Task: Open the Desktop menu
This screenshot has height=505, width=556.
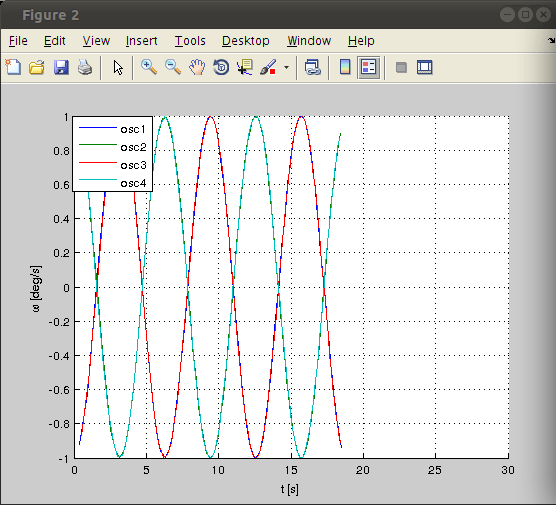Action: (x=246, y=41)
